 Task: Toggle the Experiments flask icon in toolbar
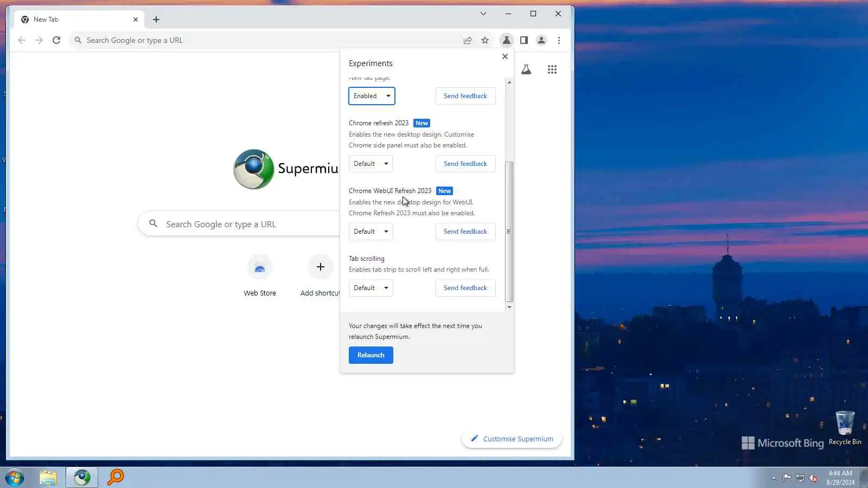[x=506, y=40]
